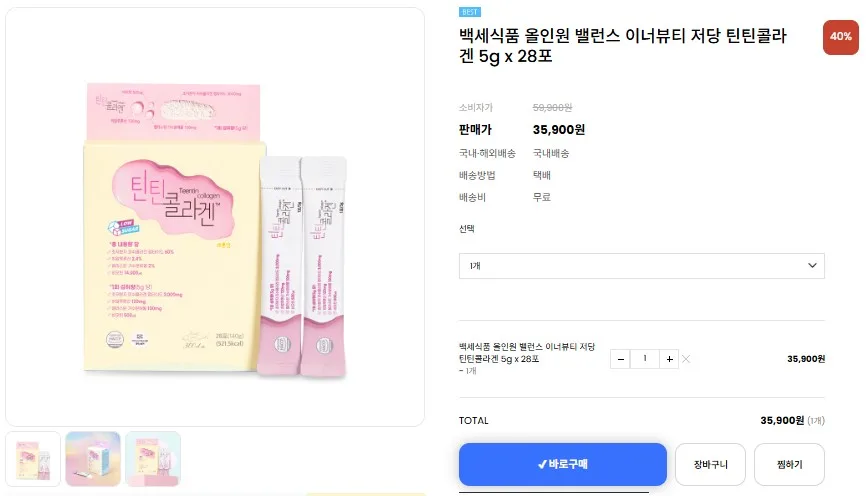Click the product title text
This screenshot has height=496, width=866.
click(x=623, y=46)
